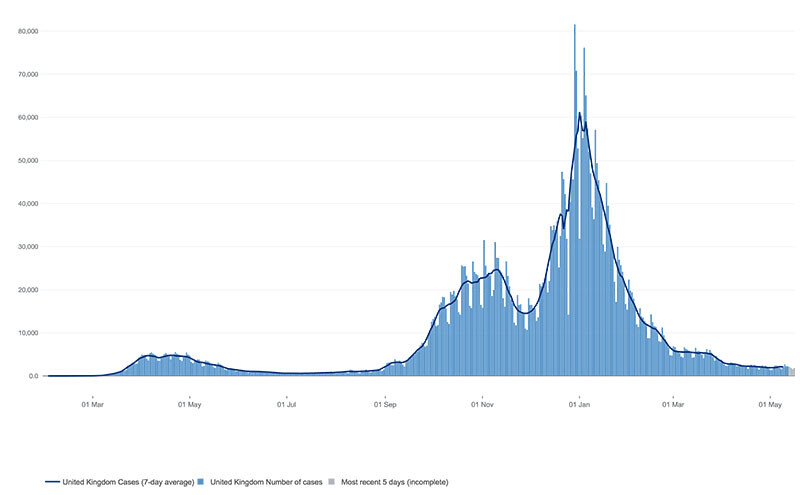Click the dark blue line legend marker
The height and width of the screenshot is (495, 800).
pyautogui.click(x=53, y=482)
